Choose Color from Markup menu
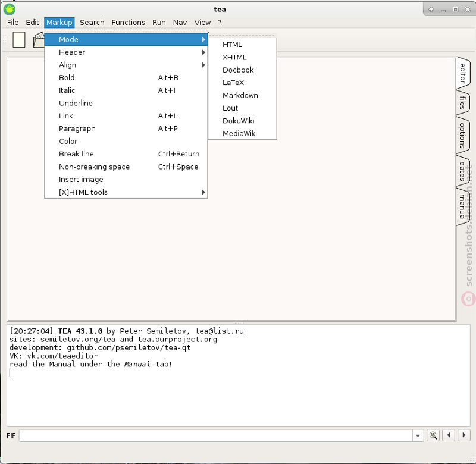The image size is (476, 464). pos(126,142)
